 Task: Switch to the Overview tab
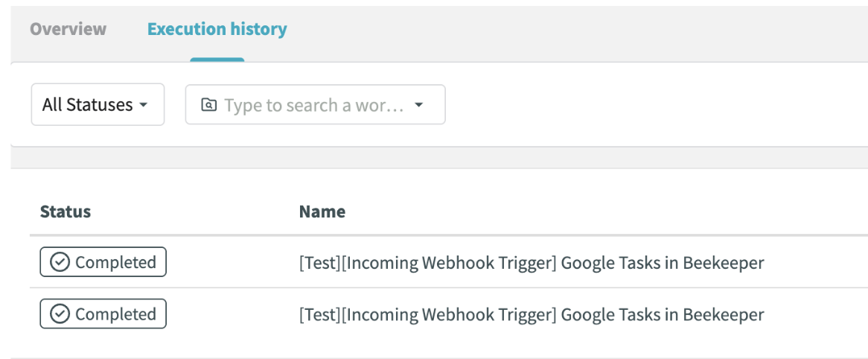point(68,29)
